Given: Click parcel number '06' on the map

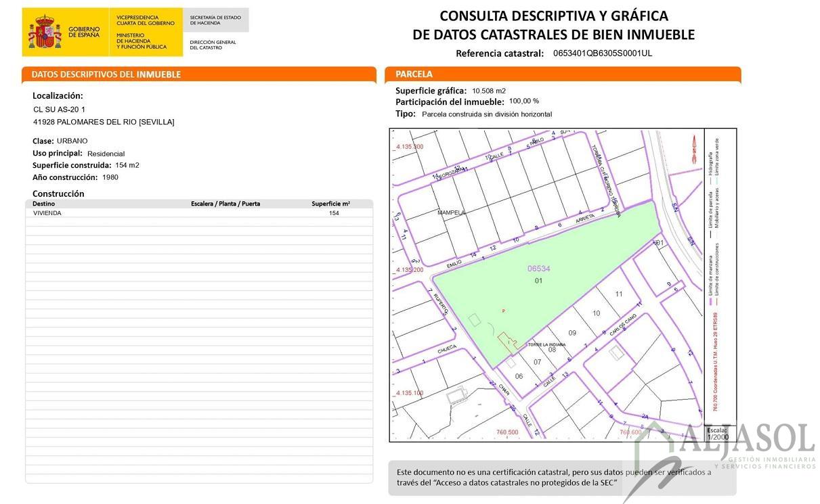Looking at the screenshot, I should (519, 376).
